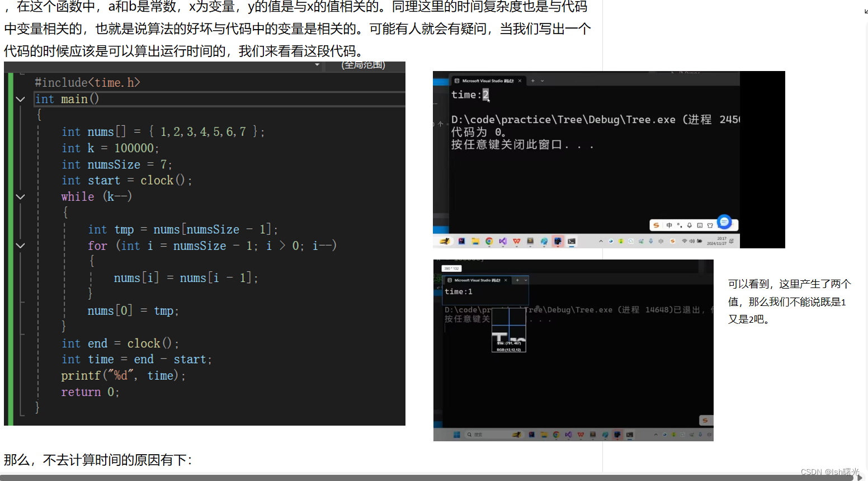Click microphone voice input on IME toolbar
Viewport: 868px width, 481px height.
point(690,225)
